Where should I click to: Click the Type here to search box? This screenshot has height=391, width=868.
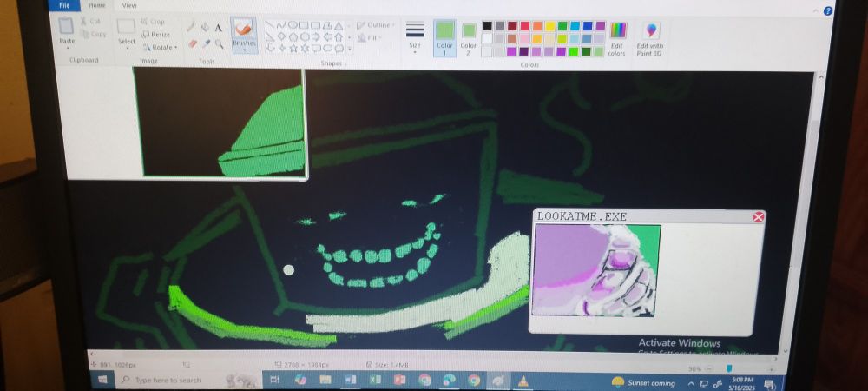[x=187, y=381]
